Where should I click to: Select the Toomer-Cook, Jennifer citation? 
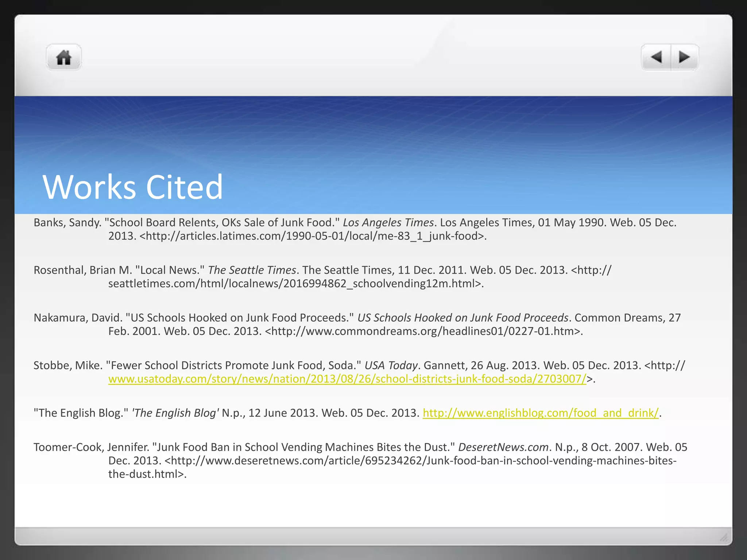pos(360,460)
